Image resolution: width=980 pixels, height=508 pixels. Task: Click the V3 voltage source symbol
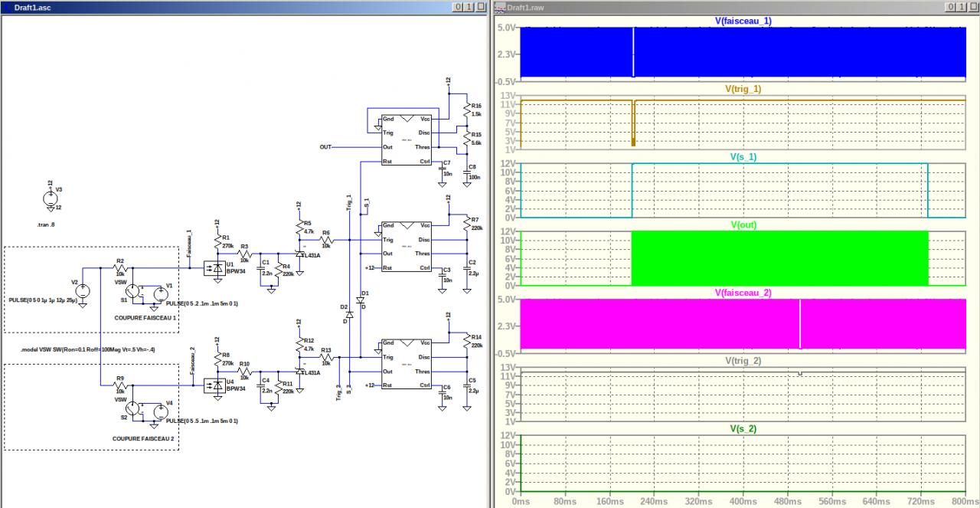51,198
